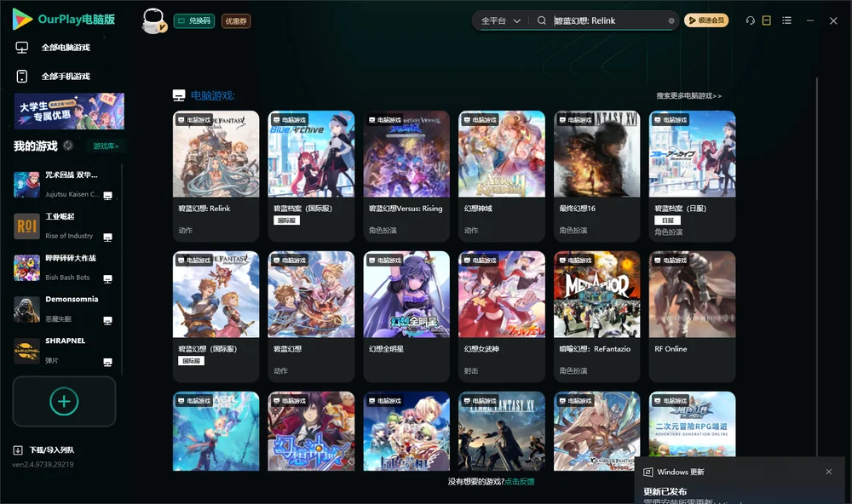Open the 碧蓝幻想: Relink game card
Screen dimensions: 852x504
pyautogui.click(x=216, y=176)
